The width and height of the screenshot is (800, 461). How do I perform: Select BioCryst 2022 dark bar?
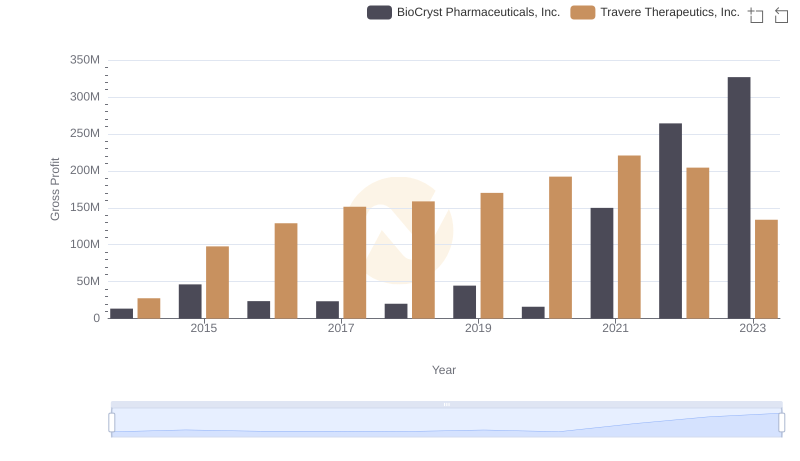click(670, 221)
